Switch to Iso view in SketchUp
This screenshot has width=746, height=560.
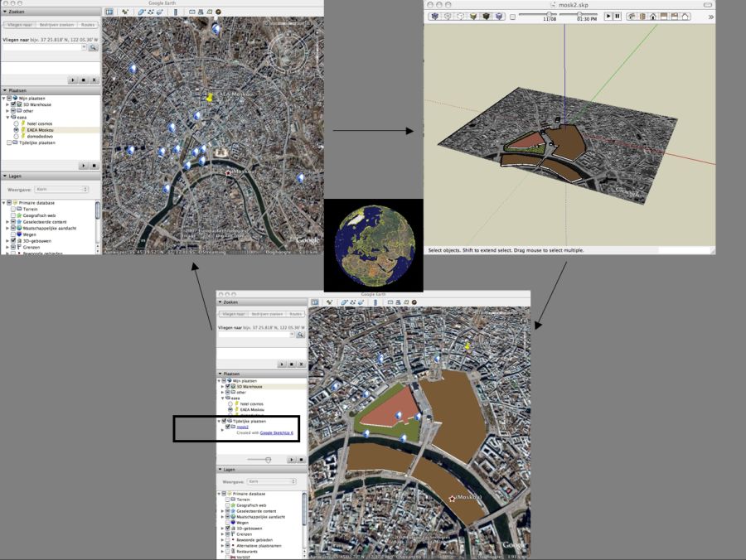click(x=632, y=17)
